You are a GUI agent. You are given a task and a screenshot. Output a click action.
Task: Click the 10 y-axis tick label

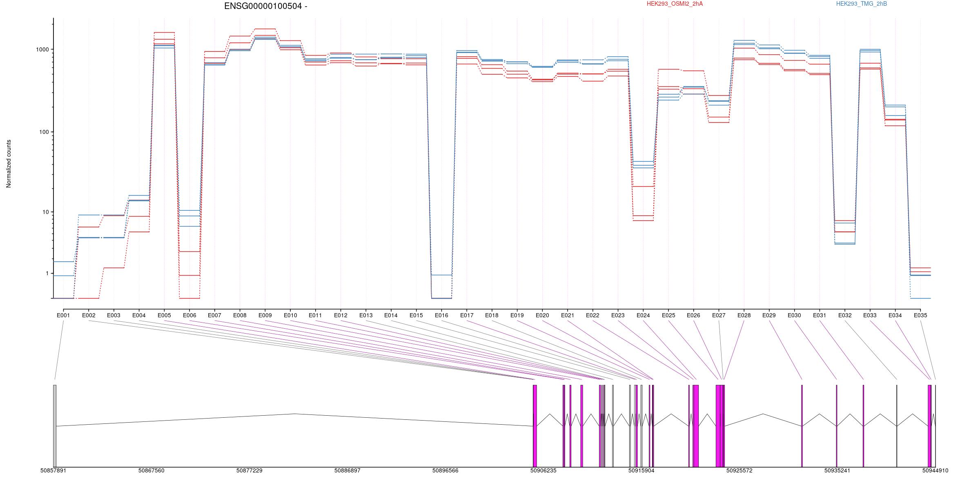tap(46, 212)
